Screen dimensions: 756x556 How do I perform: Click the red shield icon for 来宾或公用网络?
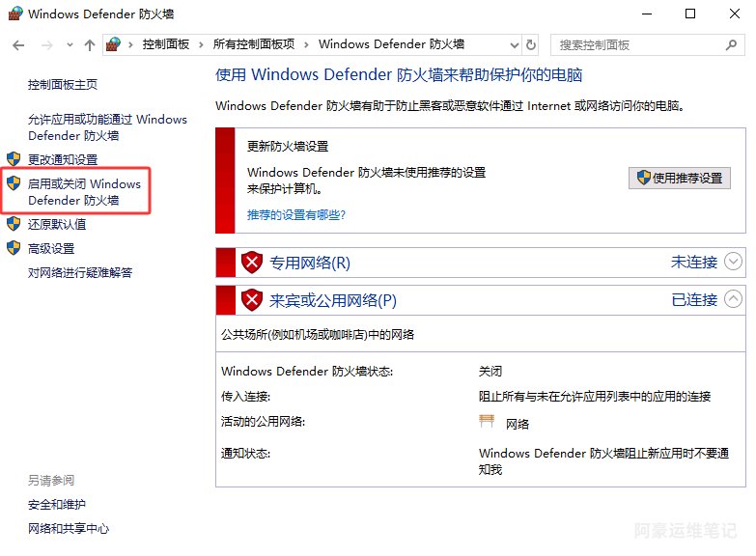coord(252,300)
